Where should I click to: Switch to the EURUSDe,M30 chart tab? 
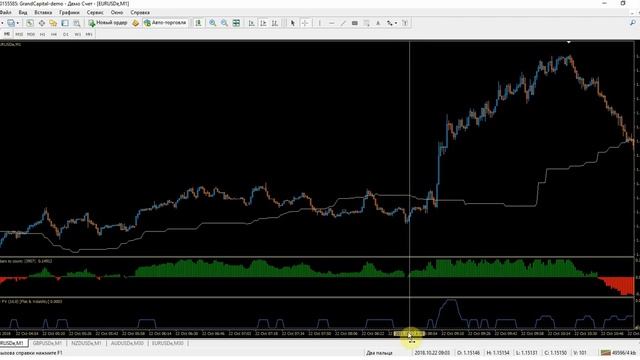click(x=168, y=343)
